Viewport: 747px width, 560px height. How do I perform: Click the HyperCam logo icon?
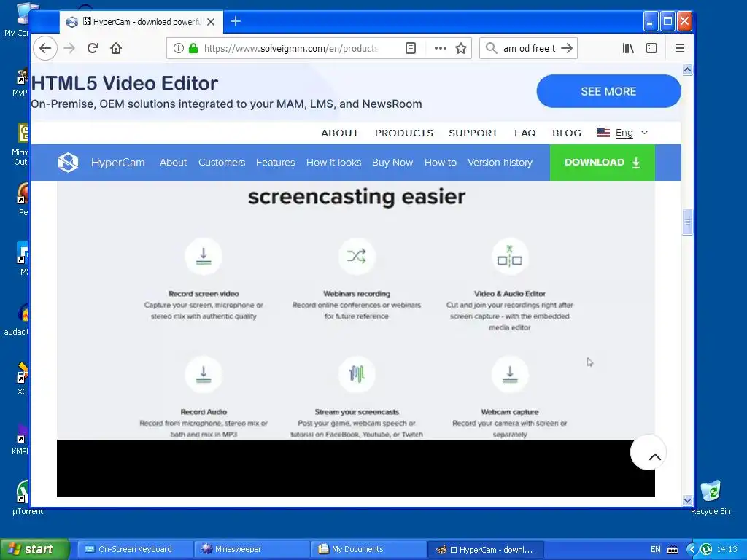68,163
